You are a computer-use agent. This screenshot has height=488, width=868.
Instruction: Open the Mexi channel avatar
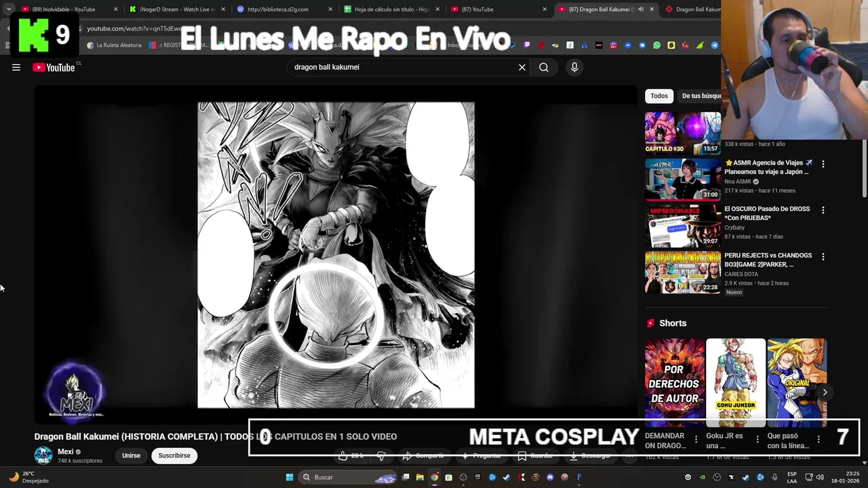[x=43, y=455]
